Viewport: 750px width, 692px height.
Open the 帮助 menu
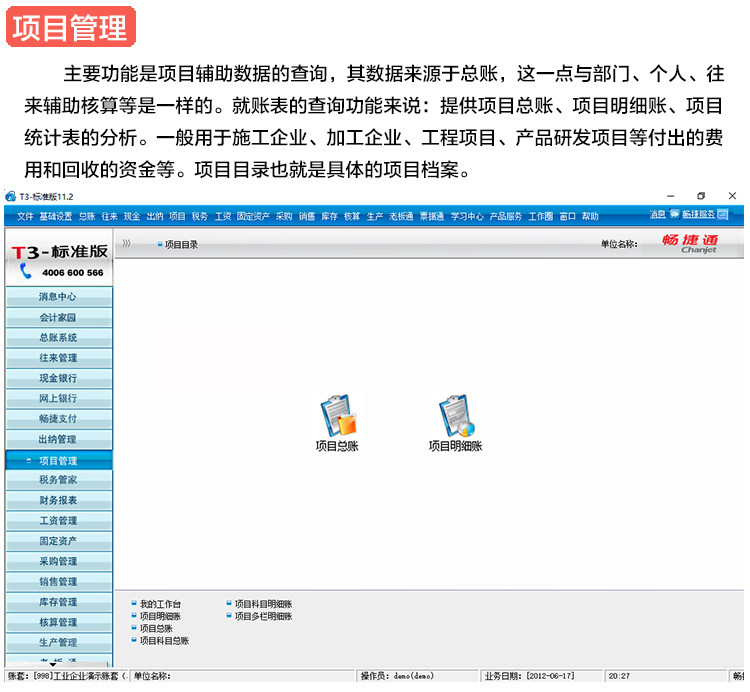(590, 216)
